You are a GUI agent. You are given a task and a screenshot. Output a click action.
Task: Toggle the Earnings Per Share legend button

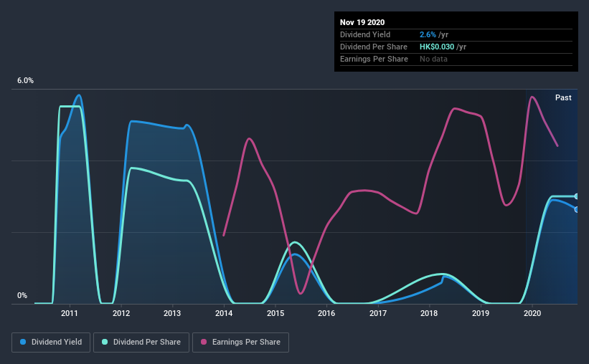point(240,343)
